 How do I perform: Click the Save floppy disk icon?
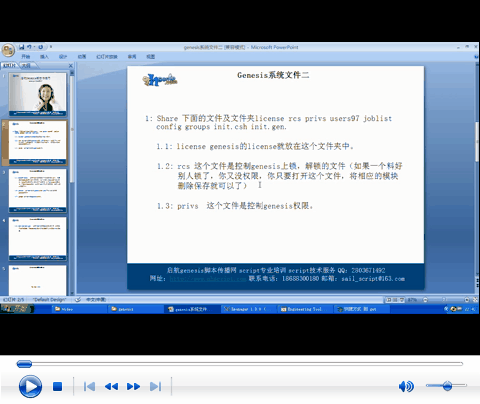point(22,47)
